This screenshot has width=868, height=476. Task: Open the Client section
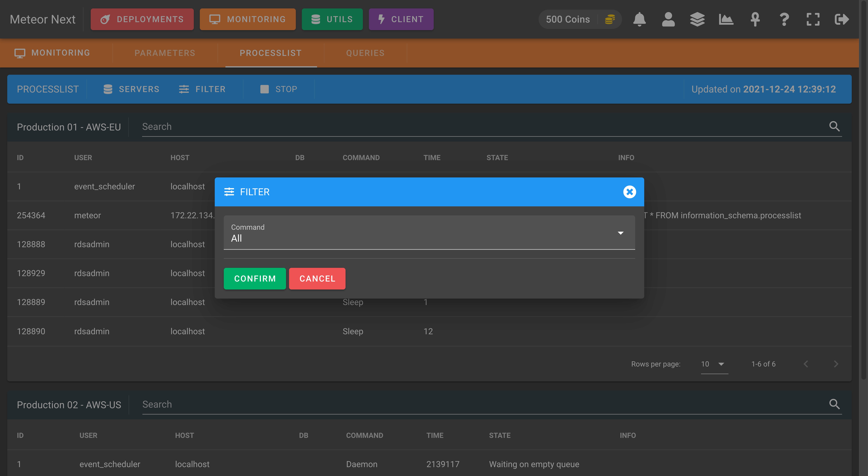[x=401, y=19]
